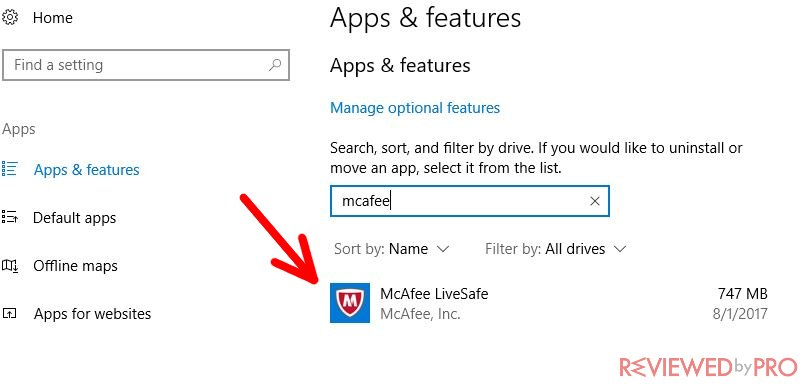Select Apps & features in the sidebar
The height and width of the screenshot is (387, 810).
(87, 170)
